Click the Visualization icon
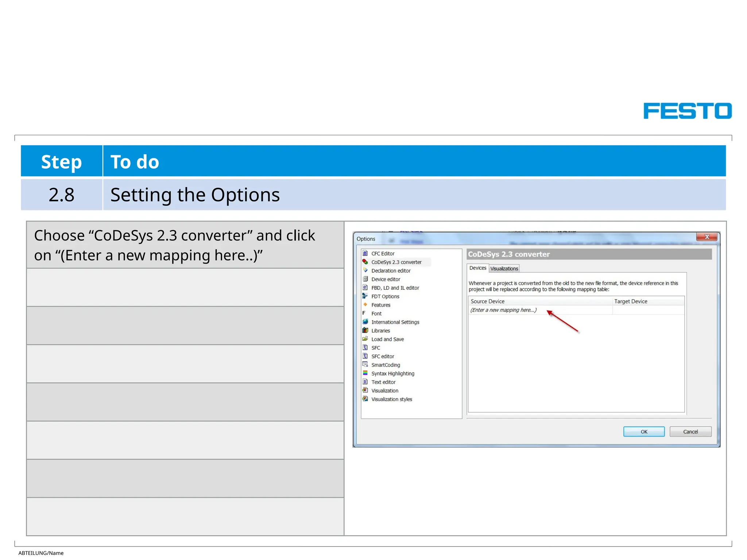747x560 pixels. (x=365, y=390)
